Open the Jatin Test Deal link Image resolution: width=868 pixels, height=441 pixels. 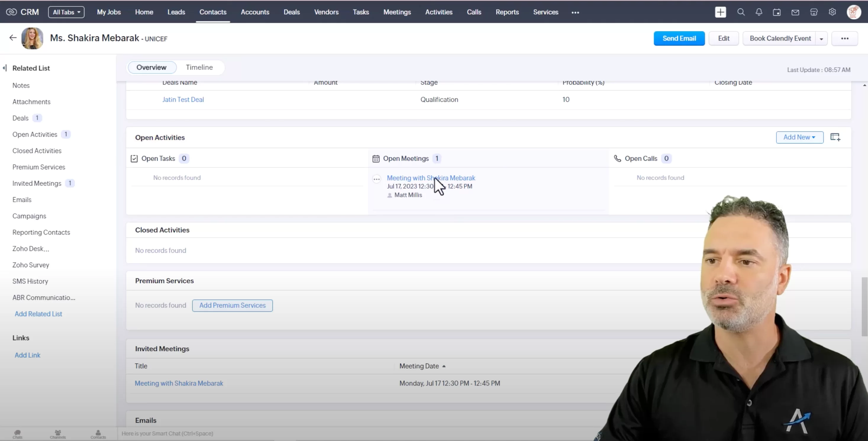click(183, 99)
